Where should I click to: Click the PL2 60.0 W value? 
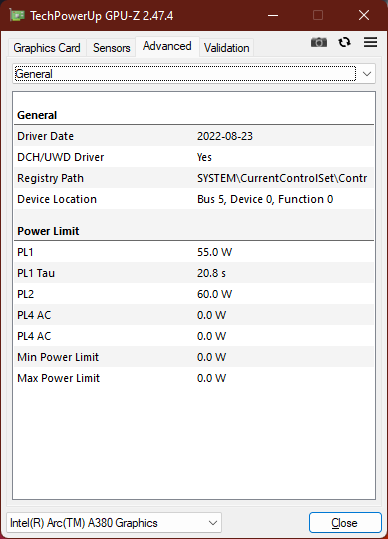pyautogui.click(x=214, y=294)
